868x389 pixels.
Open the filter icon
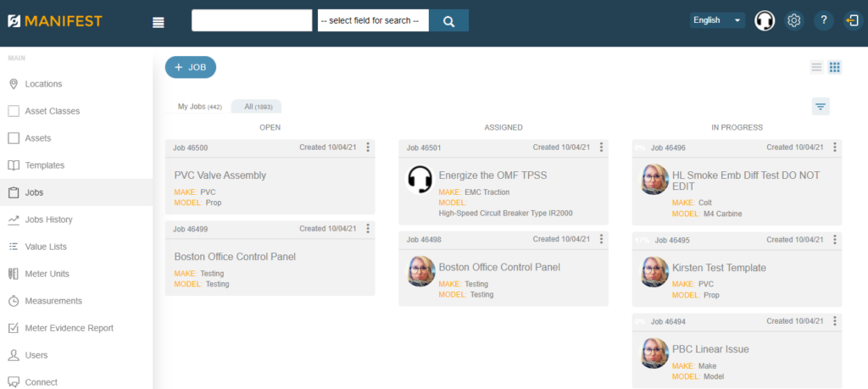pos(821,106)
